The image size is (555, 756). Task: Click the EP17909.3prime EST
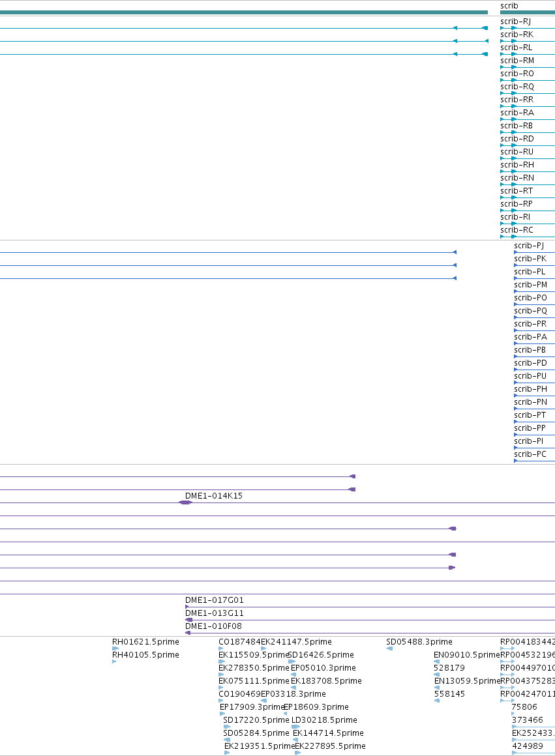point(252,707)
